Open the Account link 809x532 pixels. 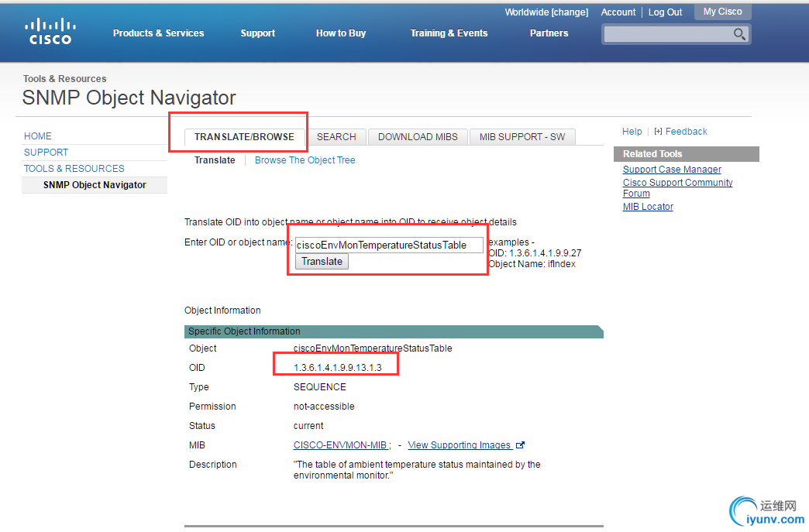pos(618,12)
